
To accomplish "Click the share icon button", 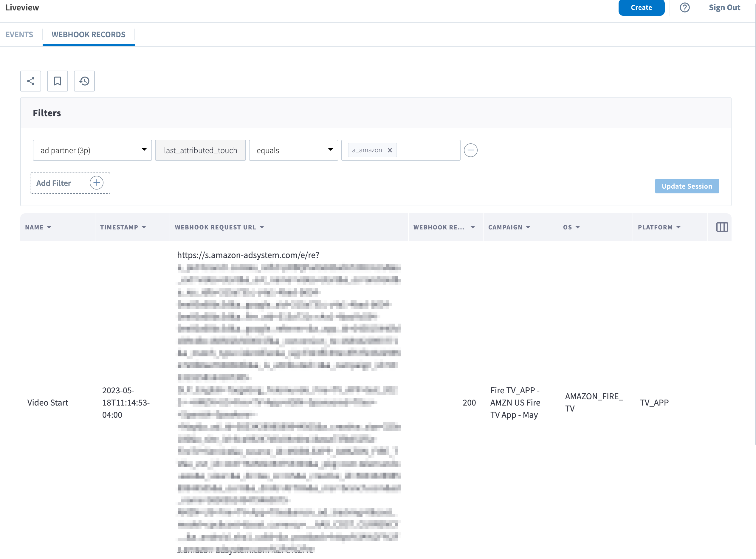I will (30, 81).
